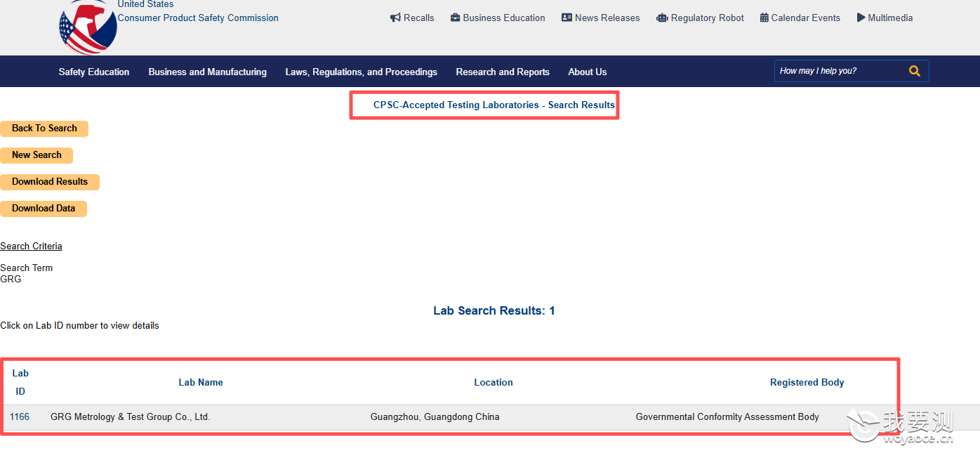Image resolution: width=980 pixels, height=453 pixels.
Task: Click the Back To Search button
Action: point(44,129)
